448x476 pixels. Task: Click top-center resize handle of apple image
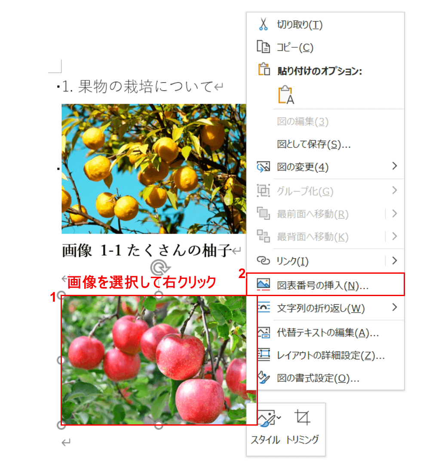pos(159,294)
